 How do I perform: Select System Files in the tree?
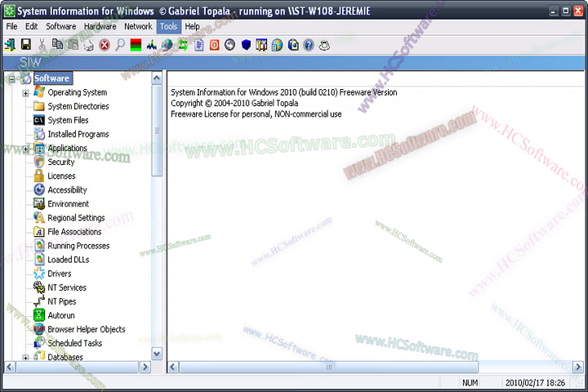coord(68,120)
